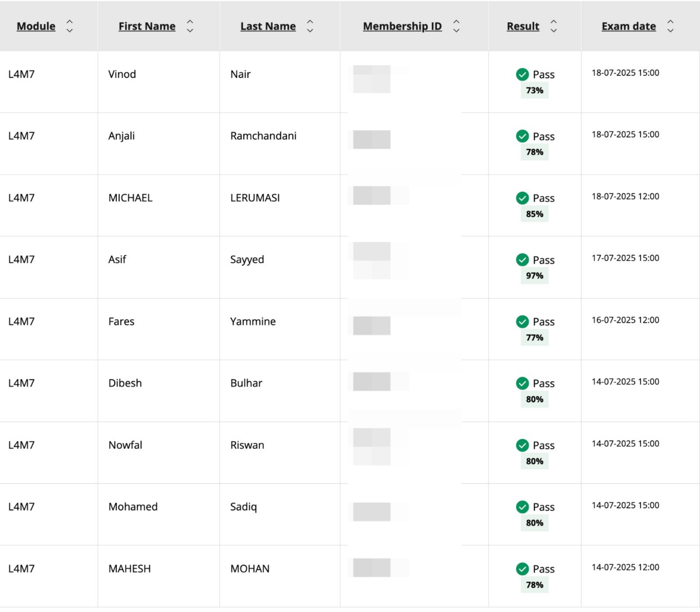Click the 16-07-2025 12:00 exam date
Viewport: 700px width, 612px height.
pyautogui.click(x=625, y=320)
